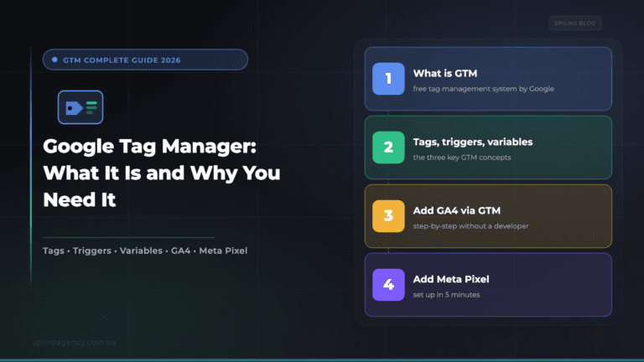This screenshot has width=644, height=362.
Task: Click the purple number 4 badge
Action: [388, 284]
